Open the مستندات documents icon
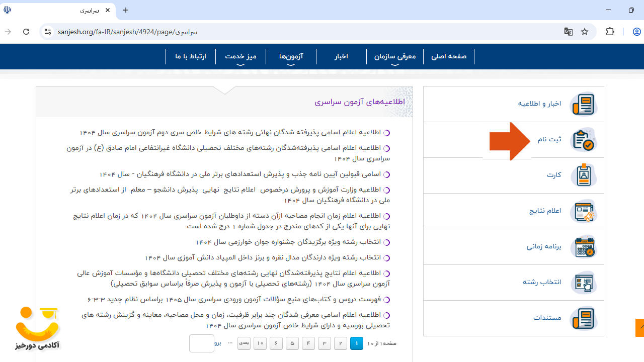644x362 pixels. coord(584,318)
